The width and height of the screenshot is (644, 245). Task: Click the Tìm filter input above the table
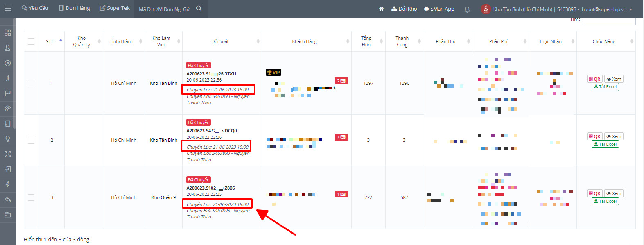[609, 21]
